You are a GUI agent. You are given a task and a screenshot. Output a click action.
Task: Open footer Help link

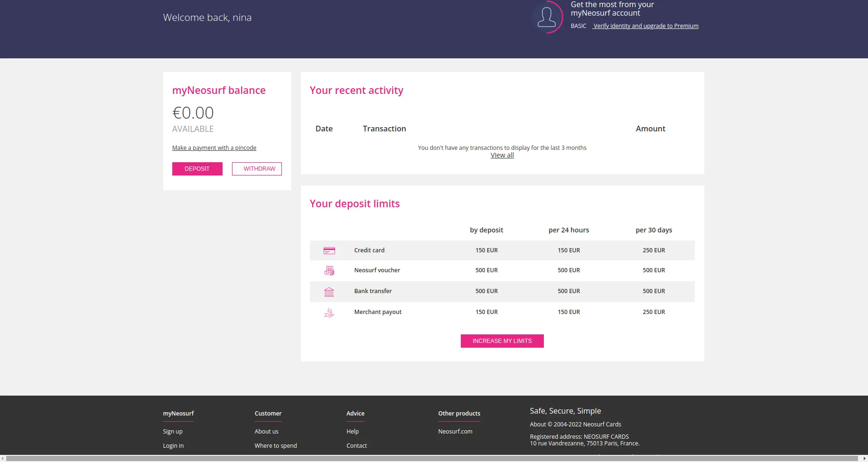(x=353, y=431)
